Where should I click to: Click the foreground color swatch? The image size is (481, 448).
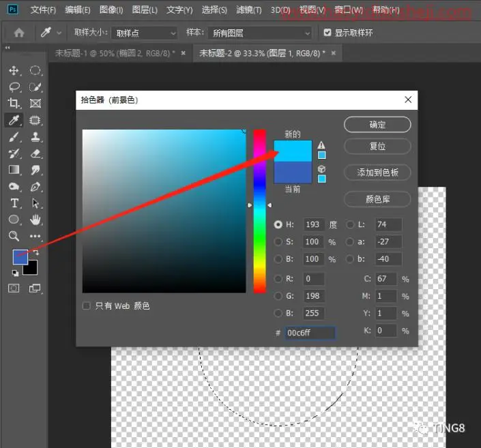tap(20, 256)
